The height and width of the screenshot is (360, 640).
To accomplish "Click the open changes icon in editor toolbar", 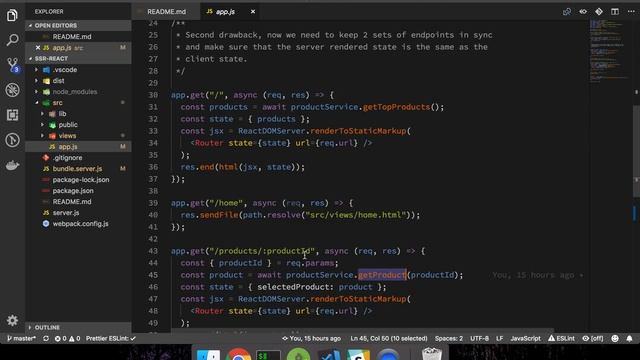I will click(x=567, y=11).
